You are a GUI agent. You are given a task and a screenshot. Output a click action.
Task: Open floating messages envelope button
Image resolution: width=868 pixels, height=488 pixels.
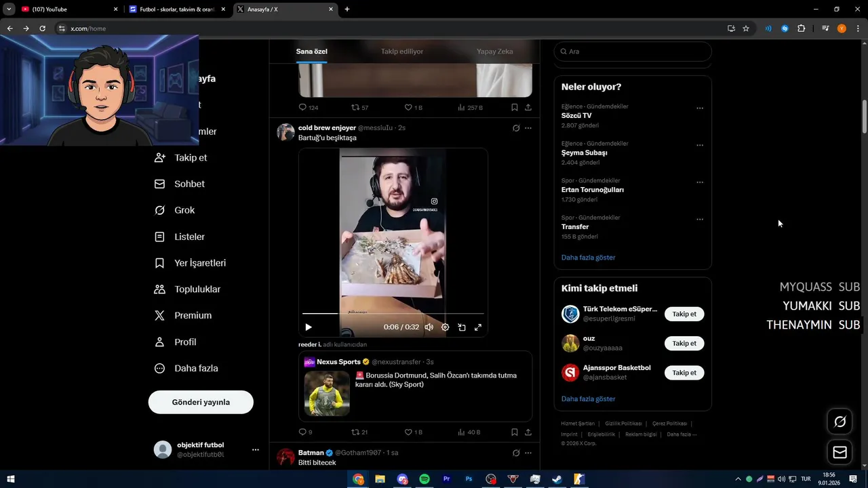pos(840,453)
